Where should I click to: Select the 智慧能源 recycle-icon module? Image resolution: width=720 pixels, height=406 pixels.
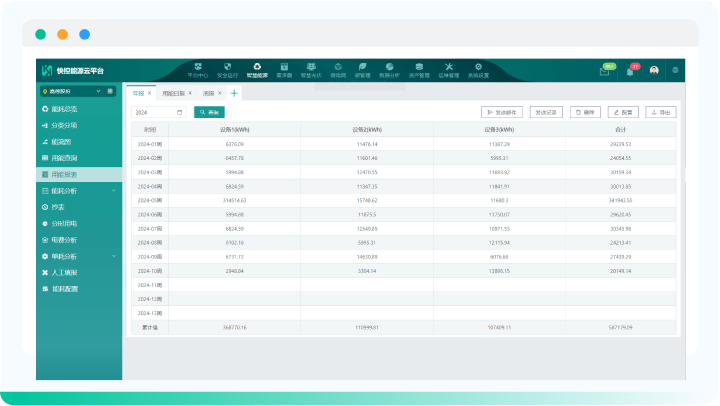[x=257, y=70]
